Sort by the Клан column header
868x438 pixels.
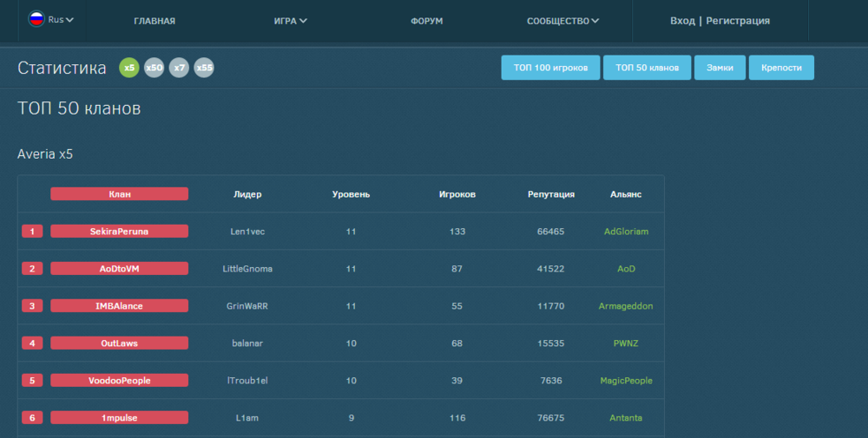click(x=119, y=194)
